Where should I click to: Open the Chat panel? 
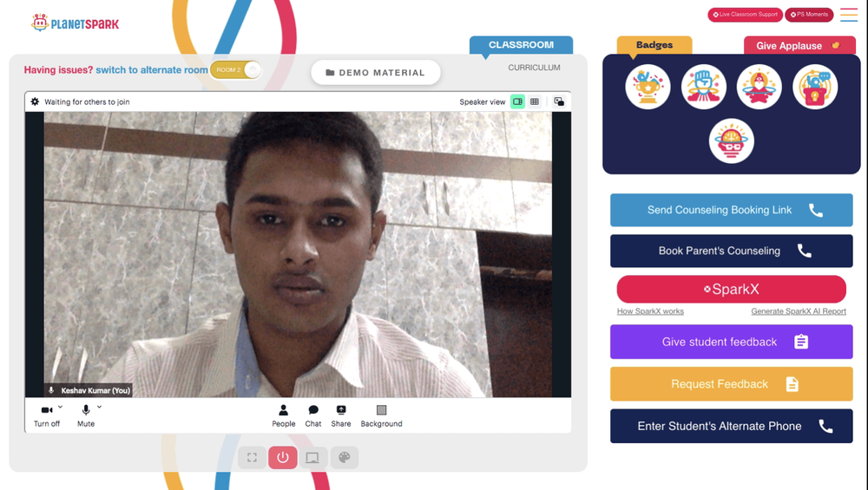point(313,415)
